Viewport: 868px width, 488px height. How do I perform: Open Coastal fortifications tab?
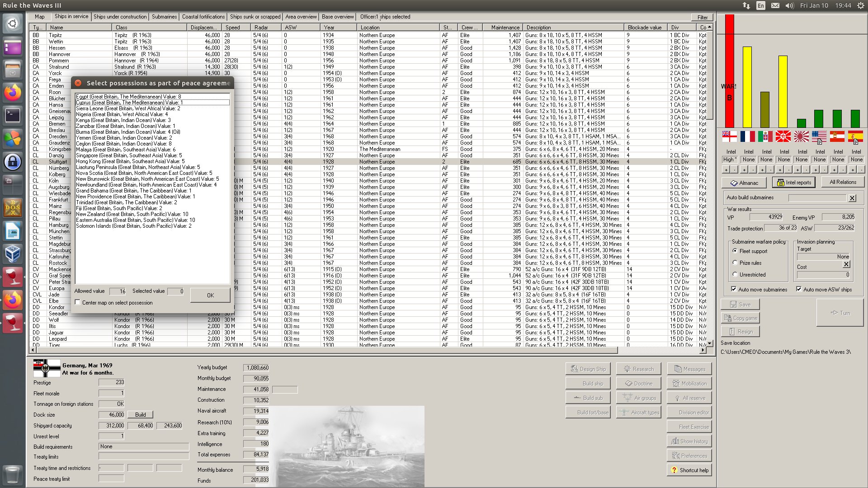(203, 17)
